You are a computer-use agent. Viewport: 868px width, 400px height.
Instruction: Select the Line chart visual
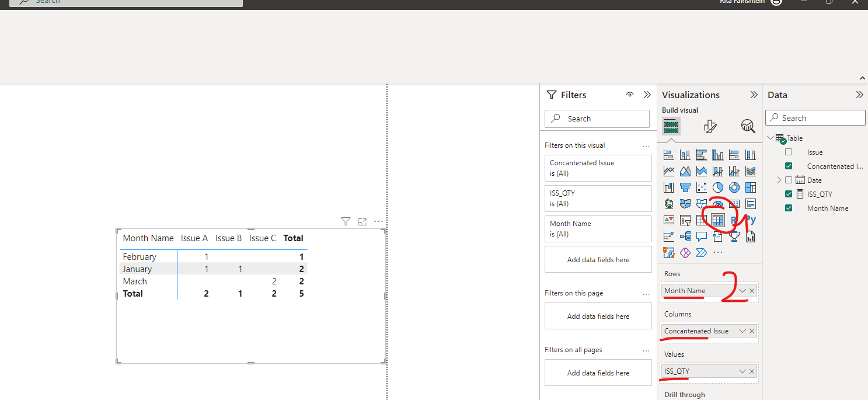click(669, 171)
